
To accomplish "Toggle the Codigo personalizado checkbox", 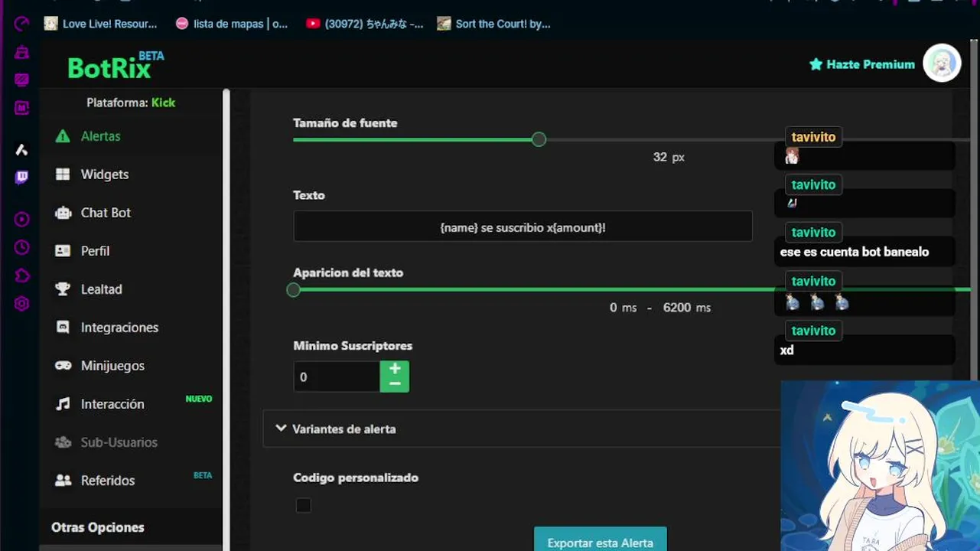I will click(304, 505).
